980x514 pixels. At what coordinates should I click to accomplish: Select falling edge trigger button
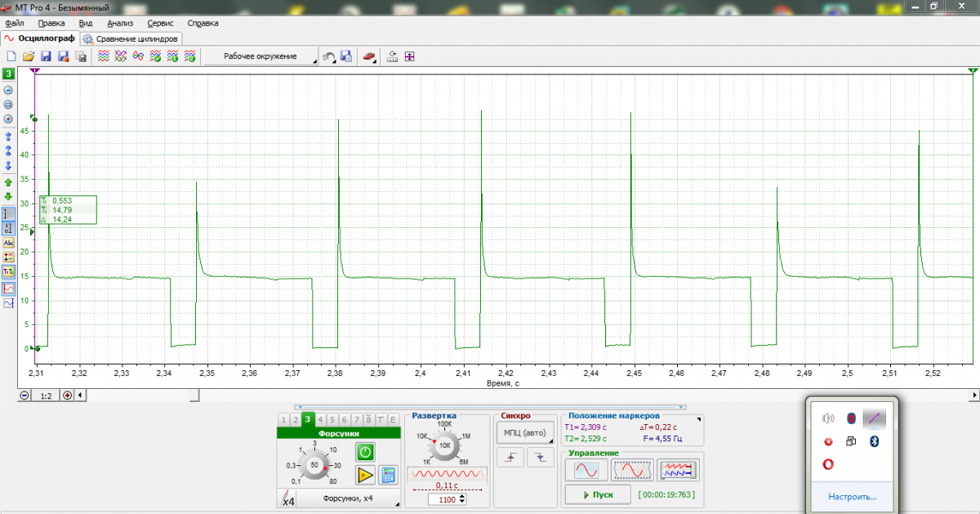tap(540, 458)
